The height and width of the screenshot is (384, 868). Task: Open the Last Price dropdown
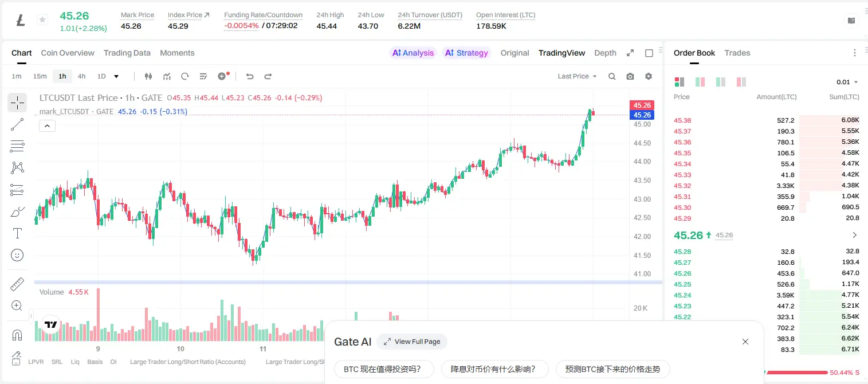pos(577,76)
